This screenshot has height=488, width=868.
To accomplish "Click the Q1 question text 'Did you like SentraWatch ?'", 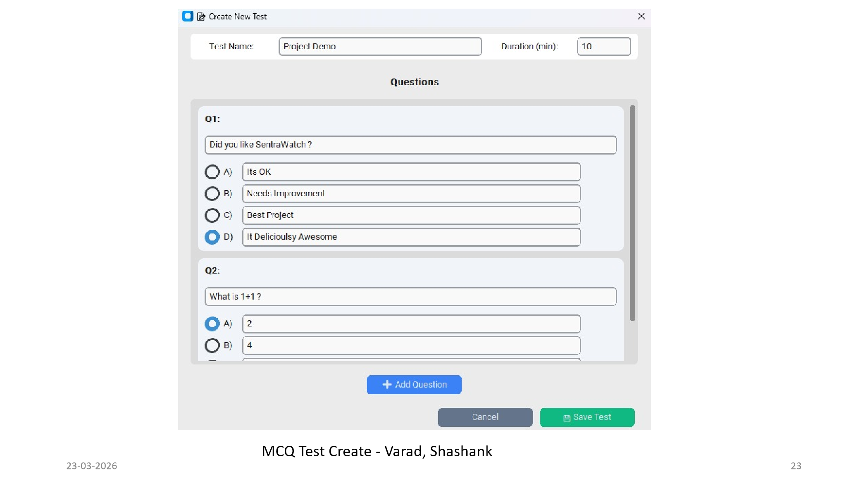I will (410, 145).
